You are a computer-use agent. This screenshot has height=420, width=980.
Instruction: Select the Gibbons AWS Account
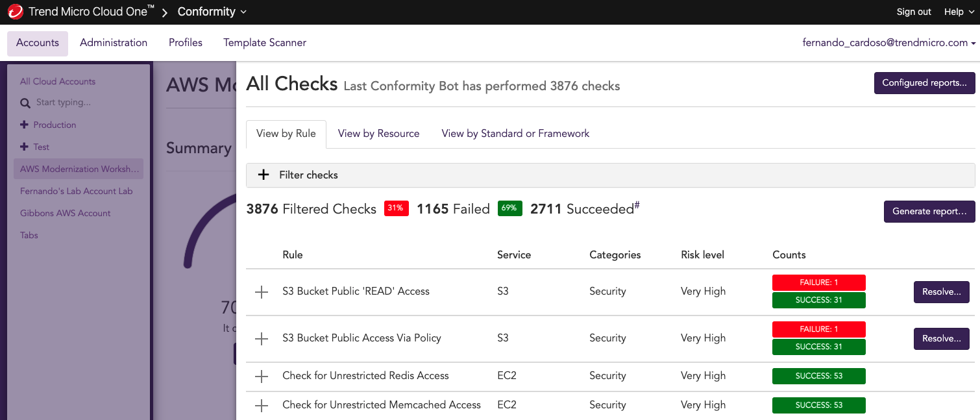coord(66,214)
